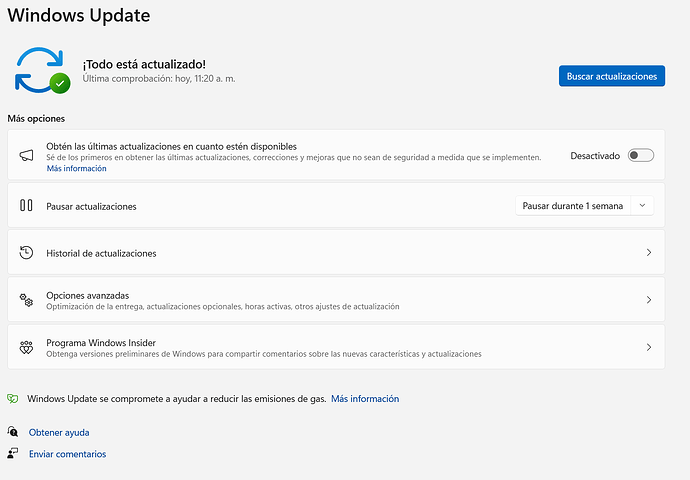
Task: Open the Obtener ayuda link
Action: click(59, 432)
